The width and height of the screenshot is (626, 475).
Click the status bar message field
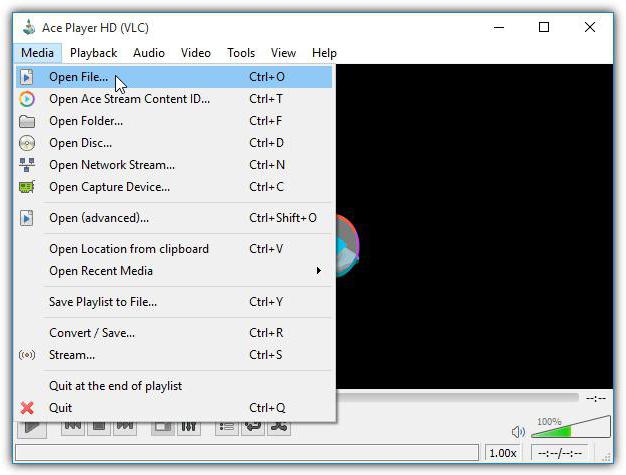click(x=247, y=453)
